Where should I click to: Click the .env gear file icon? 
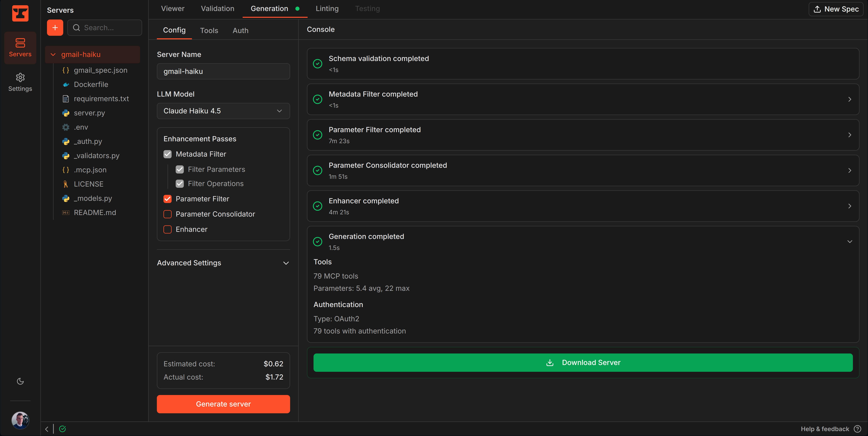point(66,127)
